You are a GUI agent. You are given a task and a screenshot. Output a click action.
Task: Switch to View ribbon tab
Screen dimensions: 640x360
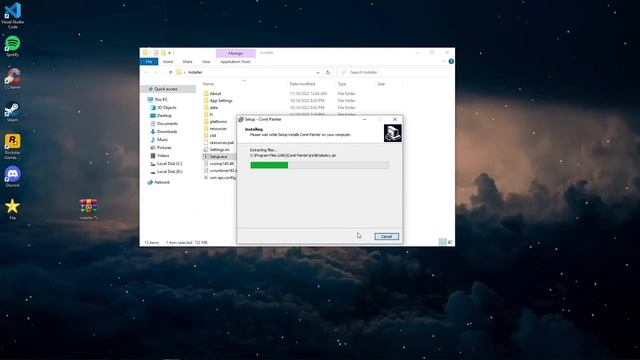tap(206, 62)
